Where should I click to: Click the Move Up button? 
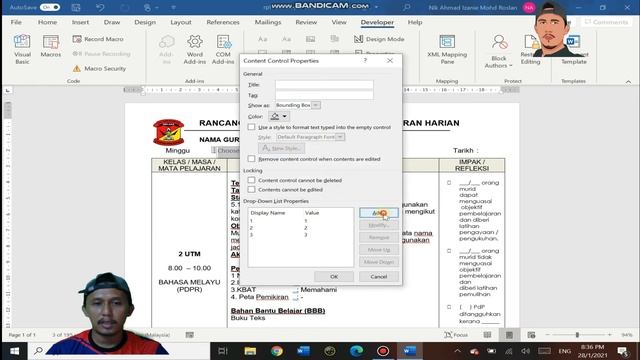[379, 249]
